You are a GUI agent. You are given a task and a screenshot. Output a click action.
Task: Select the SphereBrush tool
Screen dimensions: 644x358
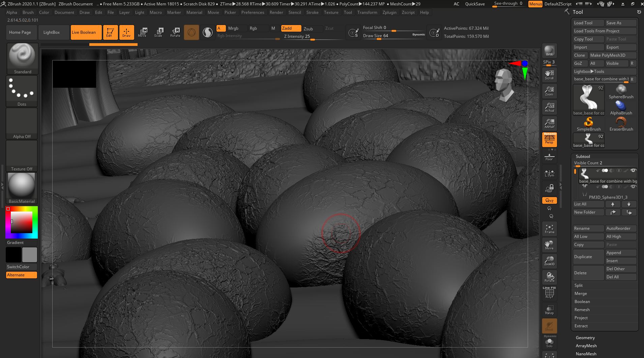(621, 92)
